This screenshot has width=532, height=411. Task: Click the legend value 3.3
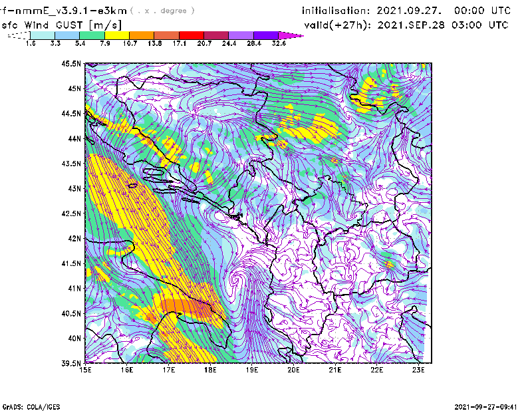point(55,43)
